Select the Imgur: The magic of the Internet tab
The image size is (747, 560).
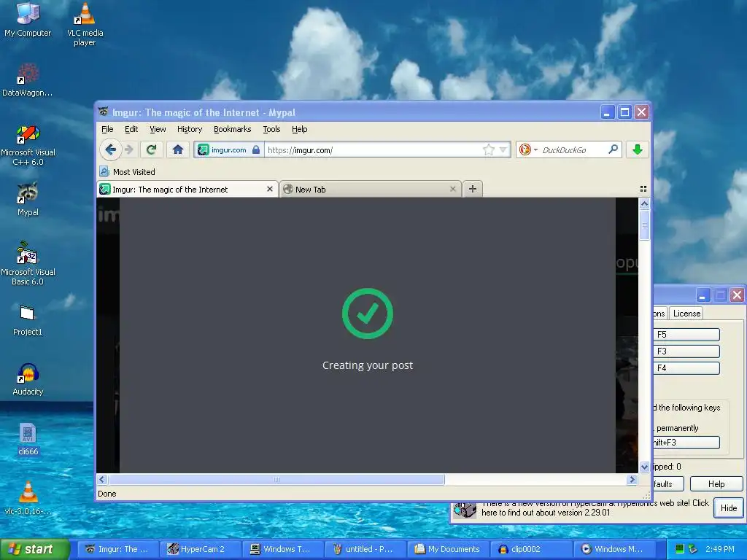pyautogui.click(x=187, y=189)
